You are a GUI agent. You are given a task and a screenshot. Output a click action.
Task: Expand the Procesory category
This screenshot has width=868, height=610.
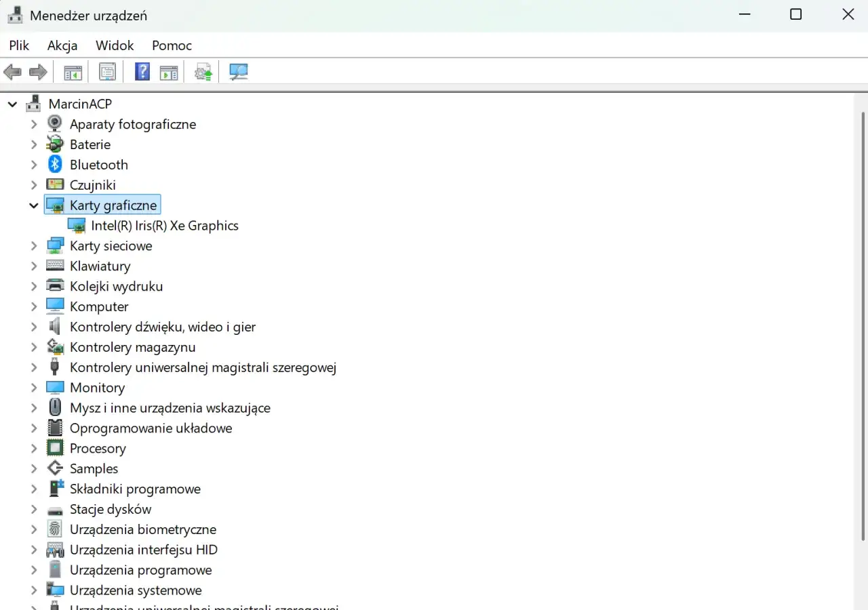[34, 449]
